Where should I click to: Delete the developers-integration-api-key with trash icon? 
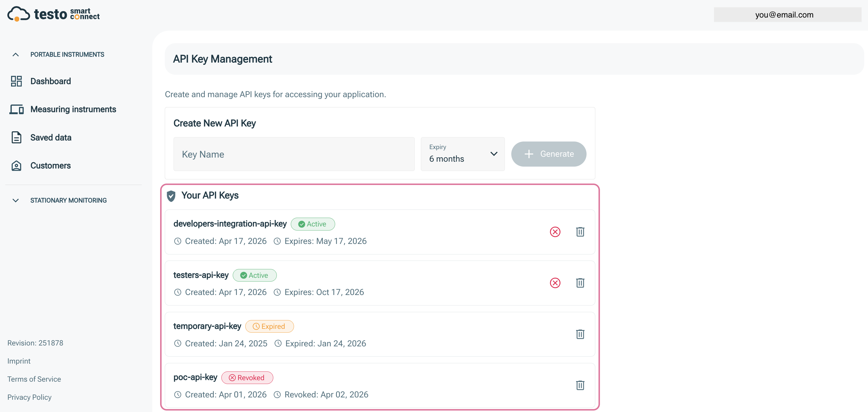pos(580,232)
